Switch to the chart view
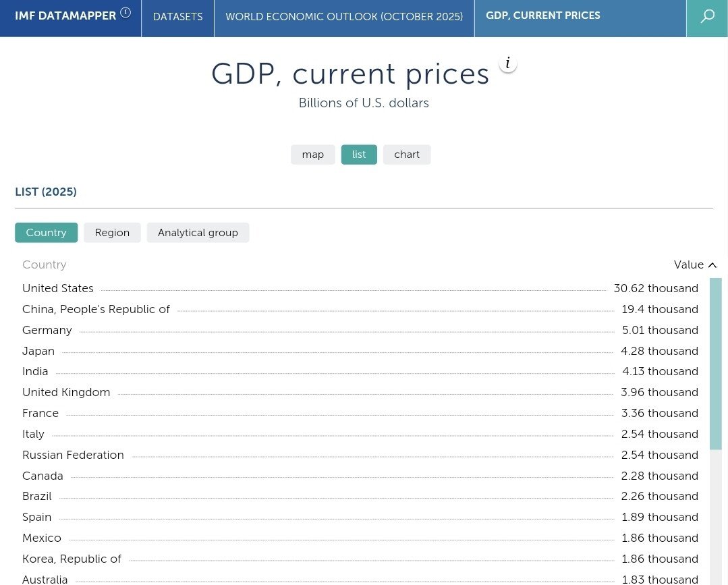Screen dimensions: 728x585 click(x=407, y=155)
